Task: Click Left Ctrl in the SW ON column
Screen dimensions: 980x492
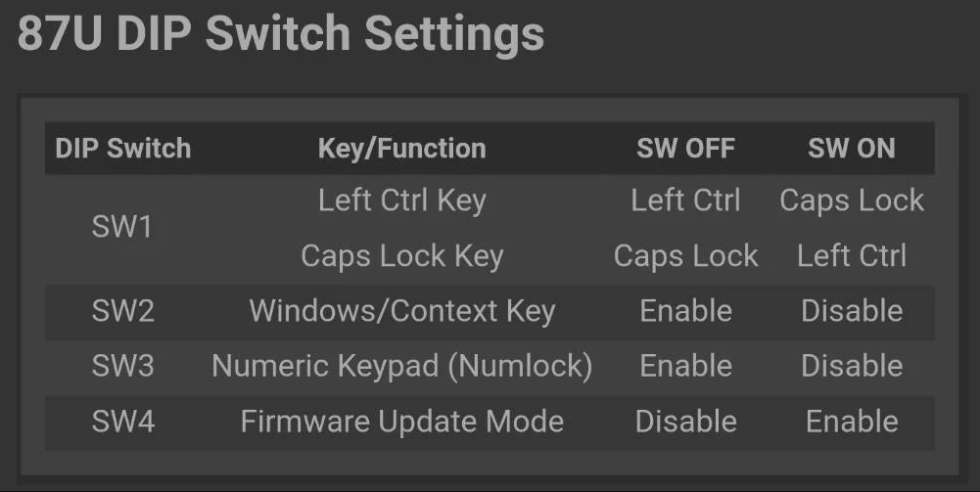Action: pyautogui.click(x=852, y=256)
